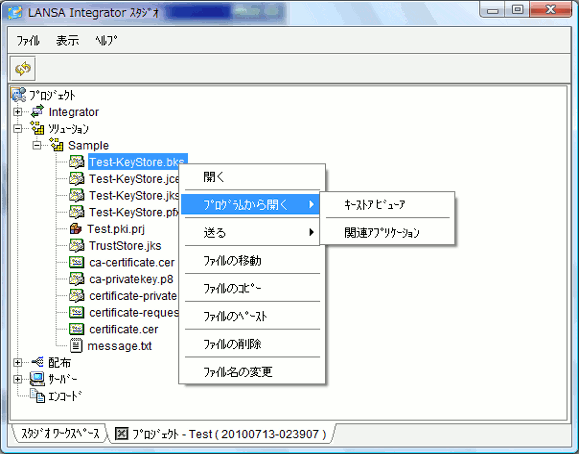Click the TrustStore.jks keystore icon

point(76,246)
